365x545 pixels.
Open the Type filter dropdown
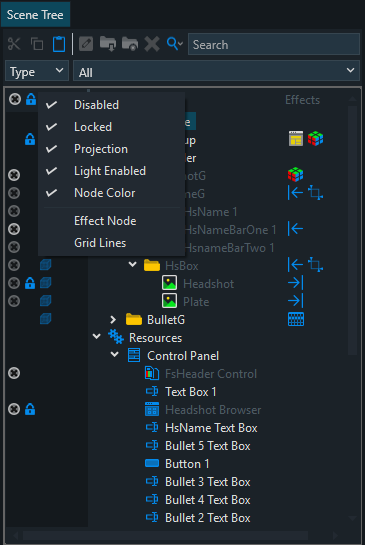[37, 71]
